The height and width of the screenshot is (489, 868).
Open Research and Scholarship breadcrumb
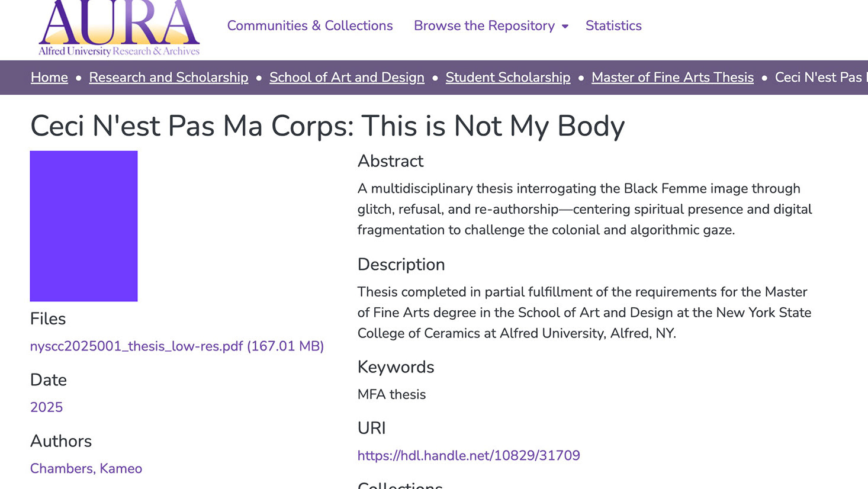coord(169,78)
